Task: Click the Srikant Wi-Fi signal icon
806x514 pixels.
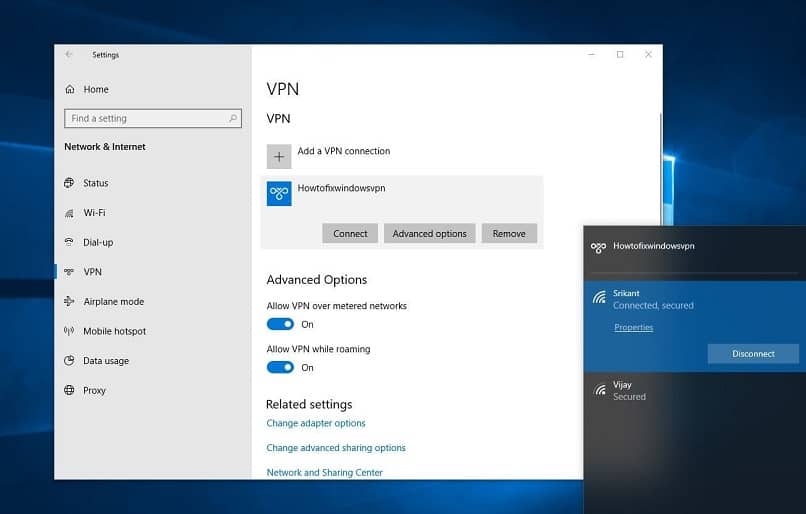Action: tap(599, 298)
